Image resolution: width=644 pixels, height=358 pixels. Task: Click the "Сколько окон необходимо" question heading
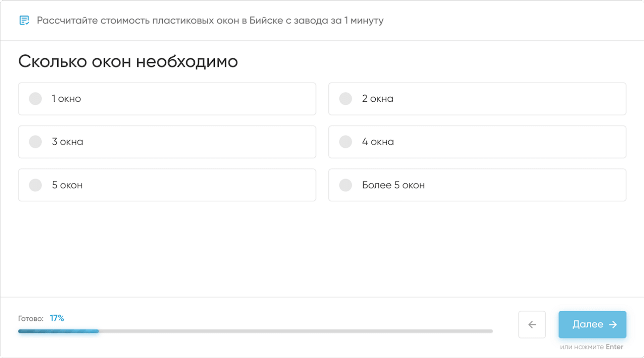(128, 61)
